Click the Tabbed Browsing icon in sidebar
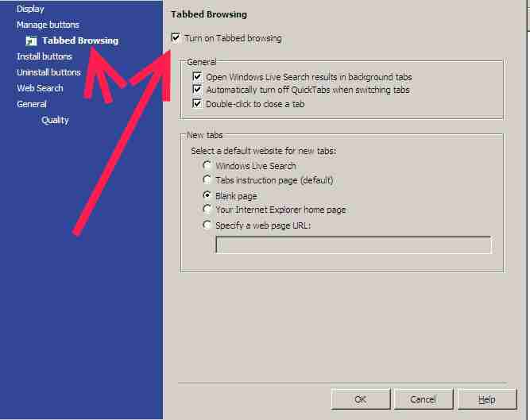The height and width of the screenshot is (420, 530). 32,40
